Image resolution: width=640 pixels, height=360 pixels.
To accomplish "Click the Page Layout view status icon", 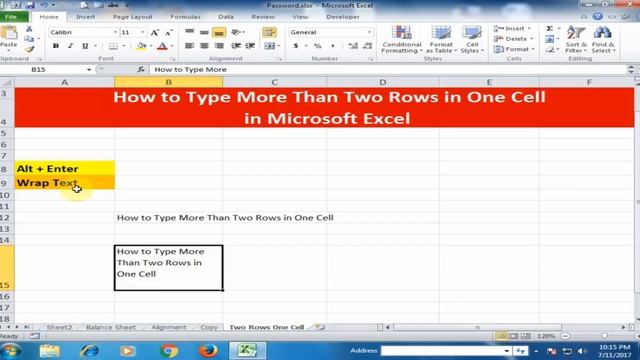I will click(513, 336).
